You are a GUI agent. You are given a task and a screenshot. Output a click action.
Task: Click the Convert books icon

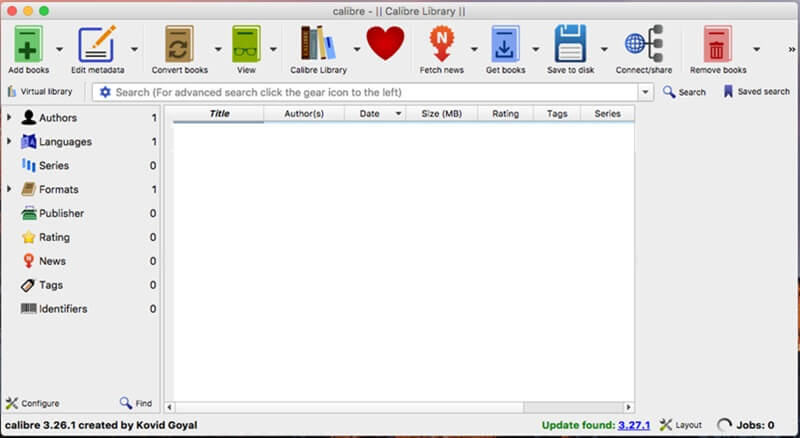click(180, 46)
